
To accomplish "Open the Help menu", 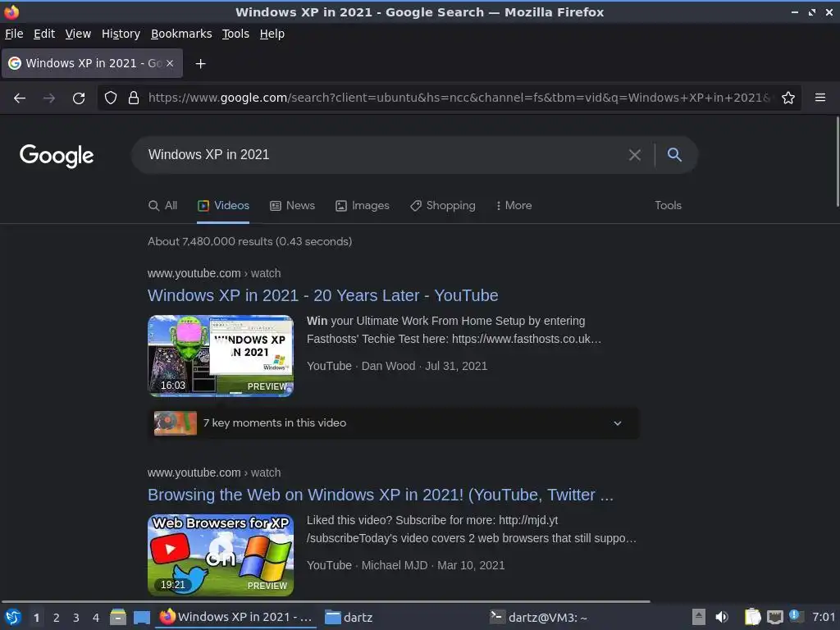I will 272,34.
